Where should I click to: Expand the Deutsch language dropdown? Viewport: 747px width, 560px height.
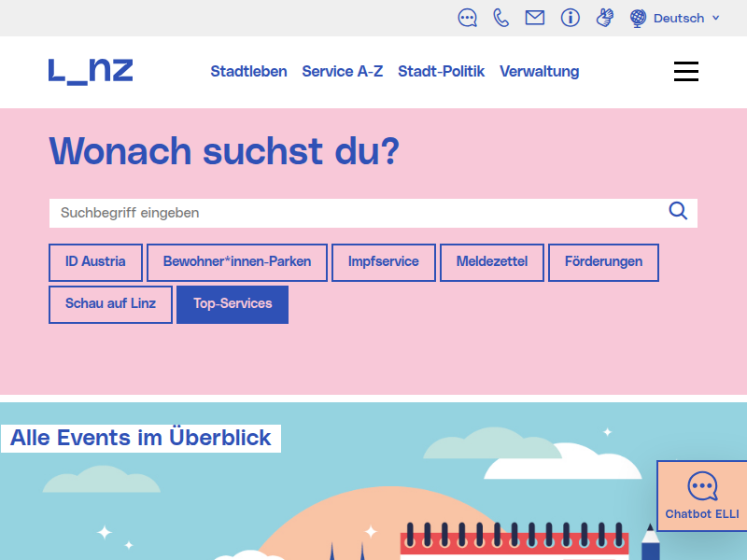tap(676, 18)
